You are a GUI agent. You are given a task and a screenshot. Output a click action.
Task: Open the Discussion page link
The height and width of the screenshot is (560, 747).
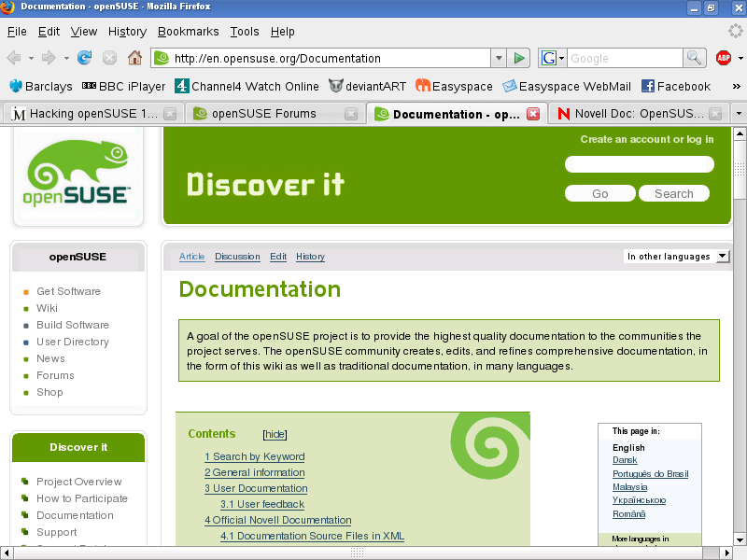coord(237,257)
